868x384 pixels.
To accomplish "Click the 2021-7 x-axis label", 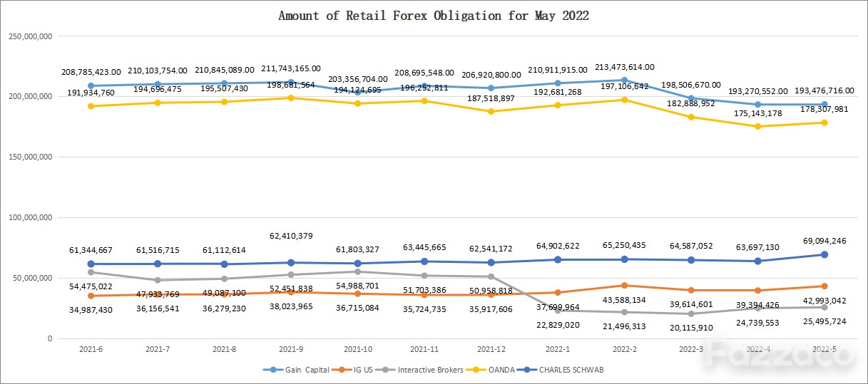I will click(x=158, y=349).
